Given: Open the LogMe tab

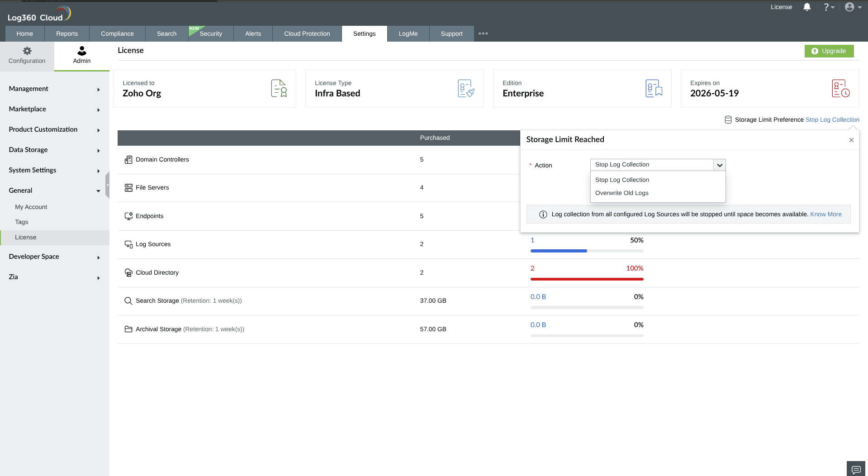Looking at the screenshot, I should pos(408,33).
